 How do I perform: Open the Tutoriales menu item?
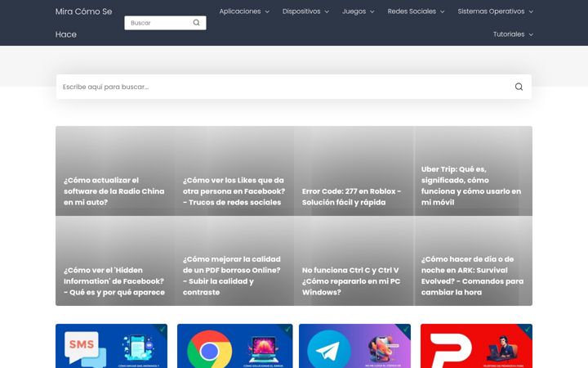(x=509, y=34)
